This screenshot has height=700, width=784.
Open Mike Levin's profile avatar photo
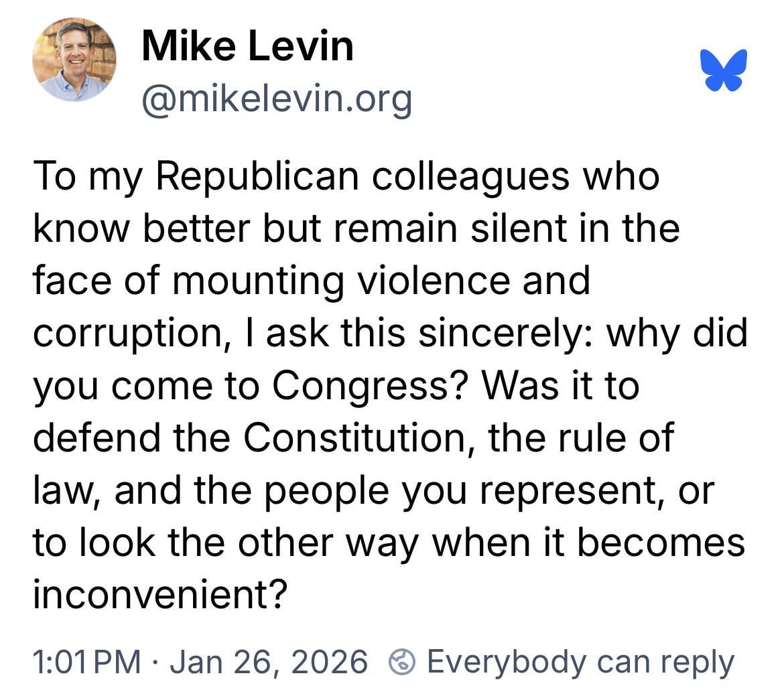pyautogui.click(x=74, y=60)
